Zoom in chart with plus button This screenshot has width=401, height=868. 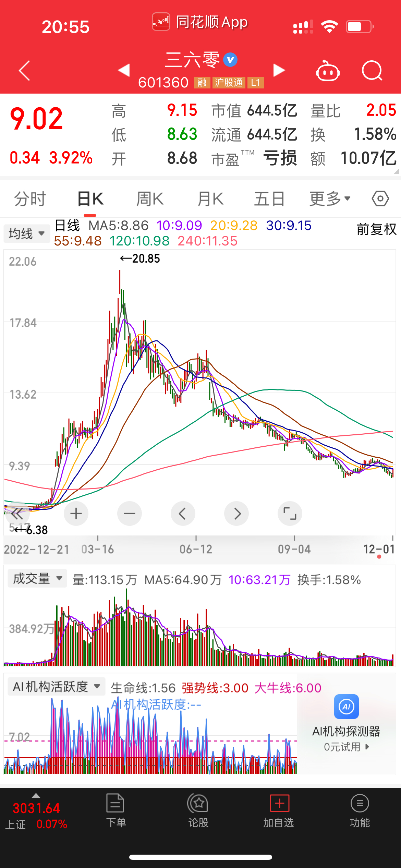[x=76, y=514]
